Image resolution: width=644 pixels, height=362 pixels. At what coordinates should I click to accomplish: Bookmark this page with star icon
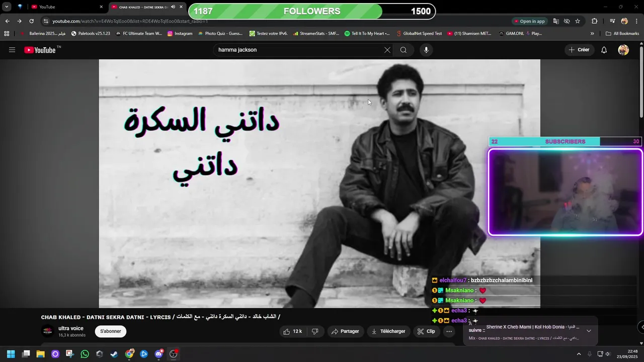click(578, 21)
